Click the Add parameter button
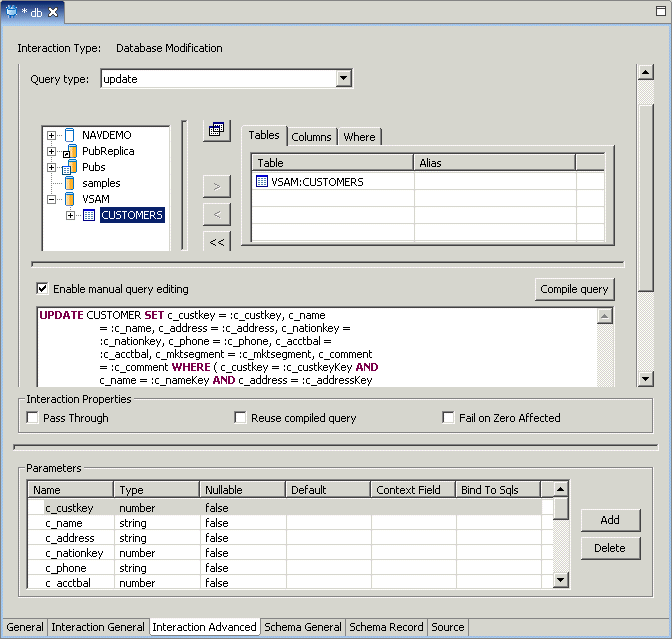Screen dimensions: 672x639 click(610, 520)
